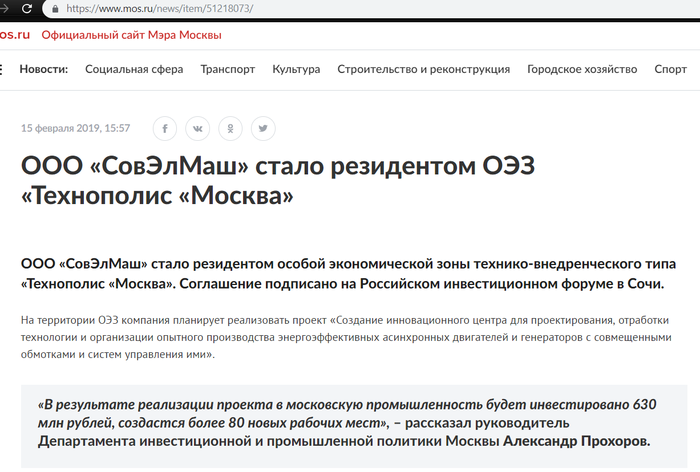Viewport: 700px width, 472px height.
Task: Go to the Транспорт category
Action: pos(227,70)
